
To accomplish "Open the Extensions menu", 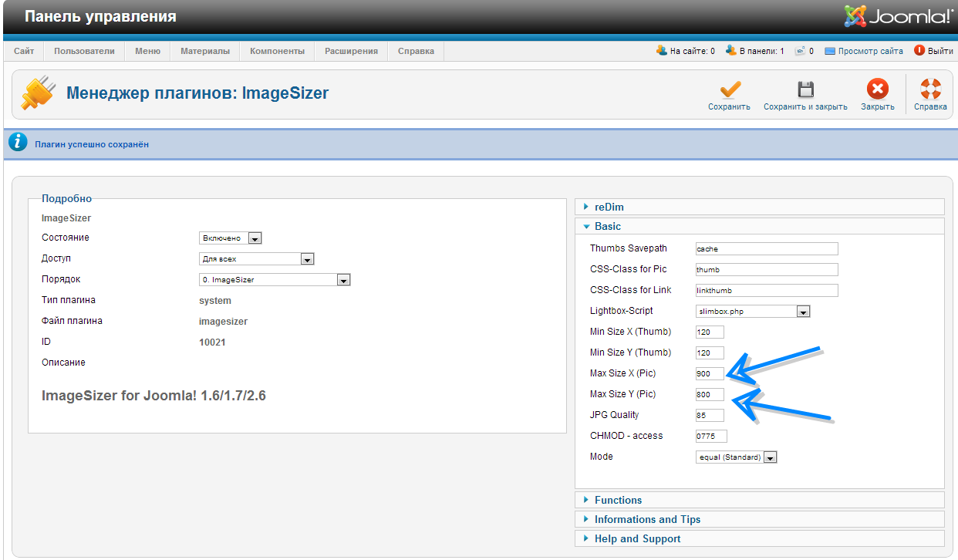I will click(x=351, y=51).
